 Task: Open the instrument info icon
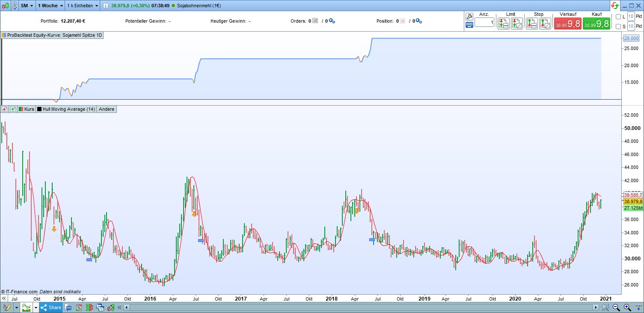click(106, 6)
